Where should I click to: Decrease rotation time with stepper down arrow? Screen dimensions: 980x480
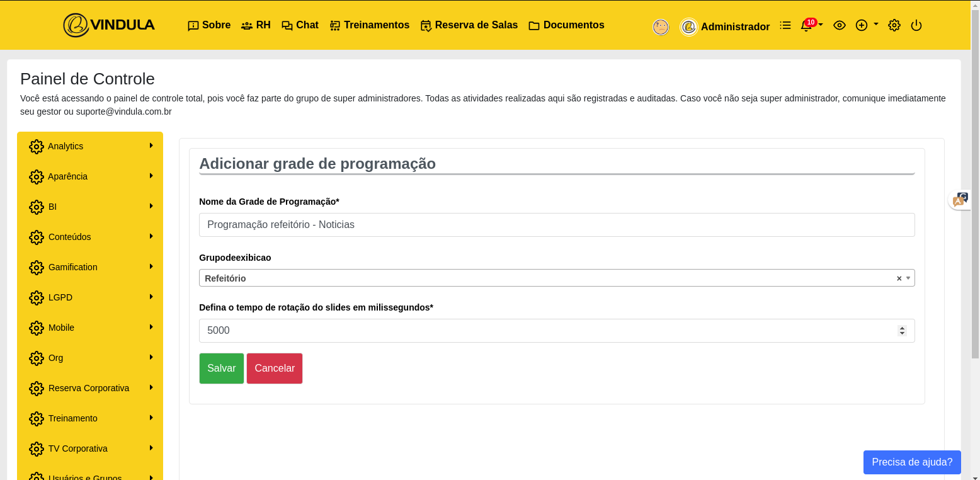902,334
